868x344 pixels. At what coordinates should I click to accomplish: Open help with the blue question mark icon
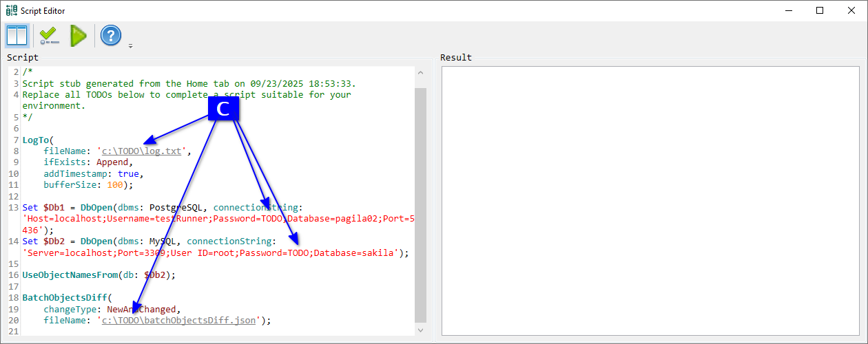[x=111, y=35]
